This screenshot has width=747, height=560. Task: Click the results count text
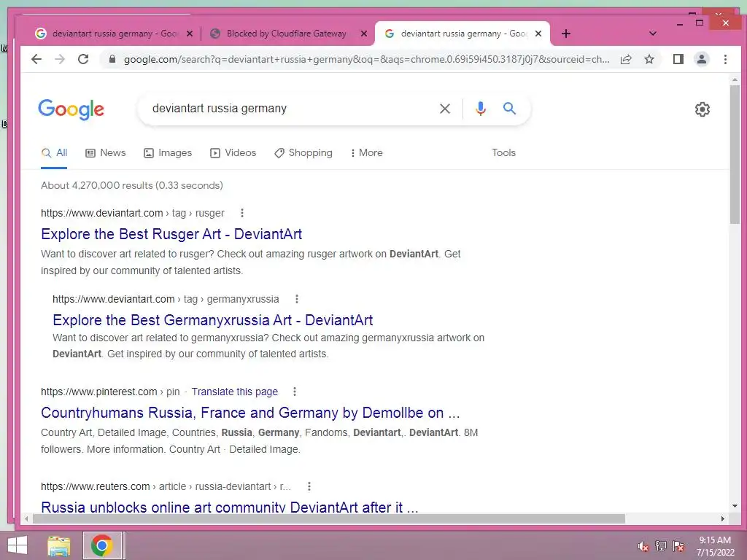point(132,185)
